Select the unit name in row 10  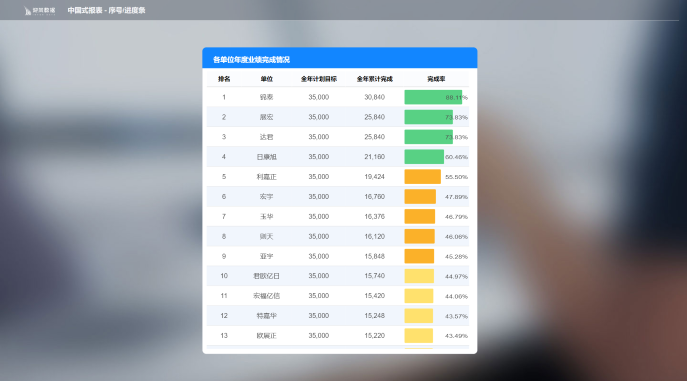coord(266,276)
